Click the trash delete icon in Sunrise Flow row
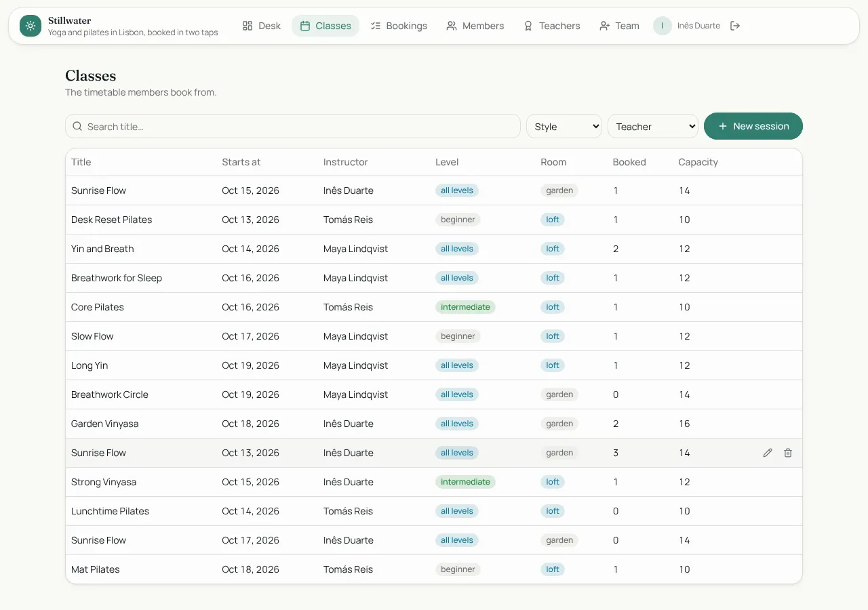 coord(788,453)
